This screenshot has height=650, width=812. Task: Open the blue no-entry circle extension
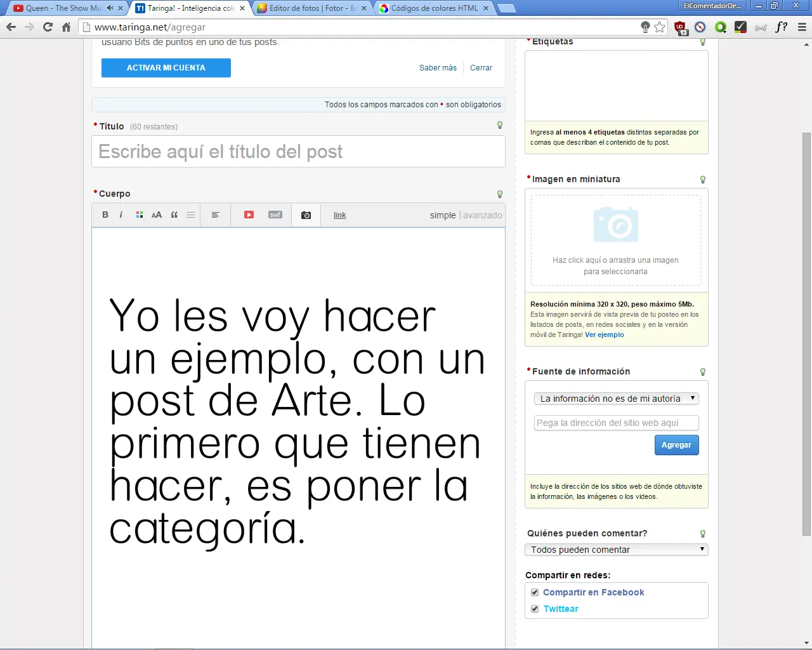click(x=700, y=27)
